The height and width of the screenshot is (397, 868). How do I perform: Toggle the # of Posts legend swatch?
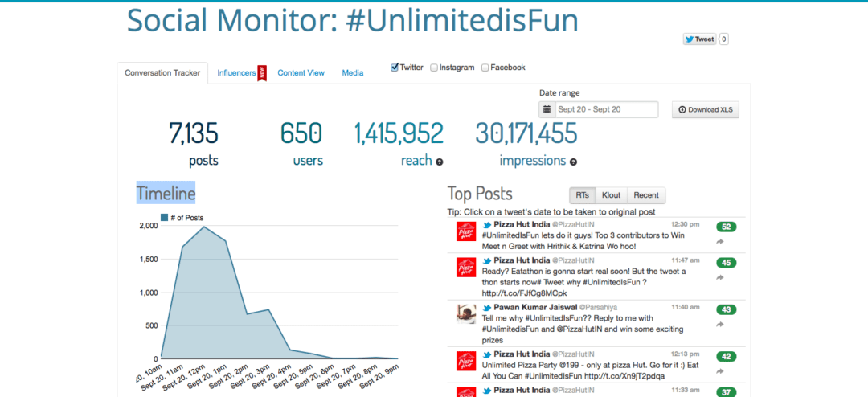coord(164,218)
